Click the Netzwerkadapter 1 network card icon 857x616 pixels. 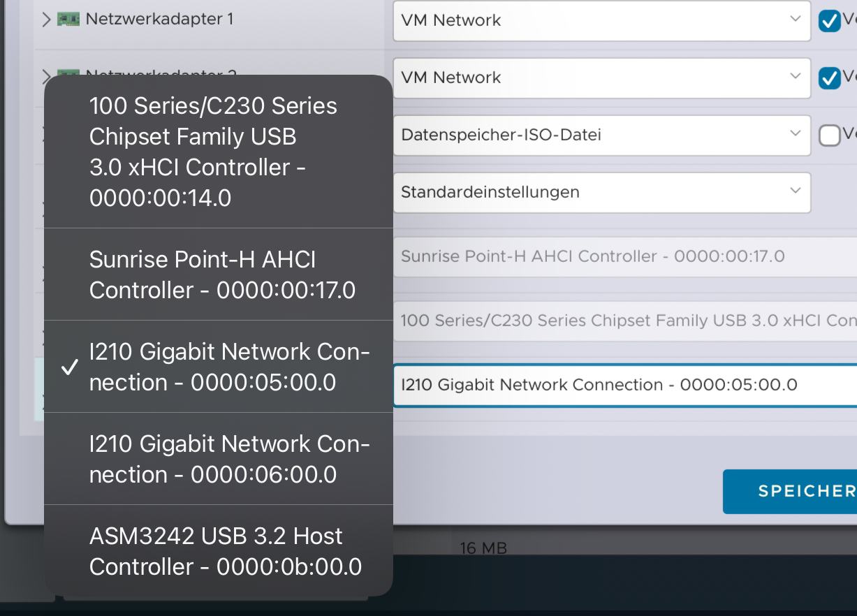tap(68, 19)
